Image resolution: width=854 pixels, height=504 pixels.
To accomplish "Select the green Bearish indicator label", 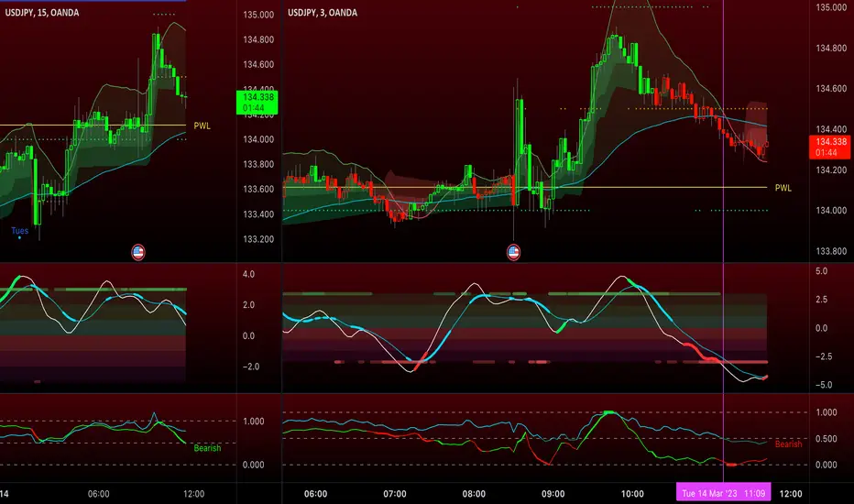I will (207, 448).
